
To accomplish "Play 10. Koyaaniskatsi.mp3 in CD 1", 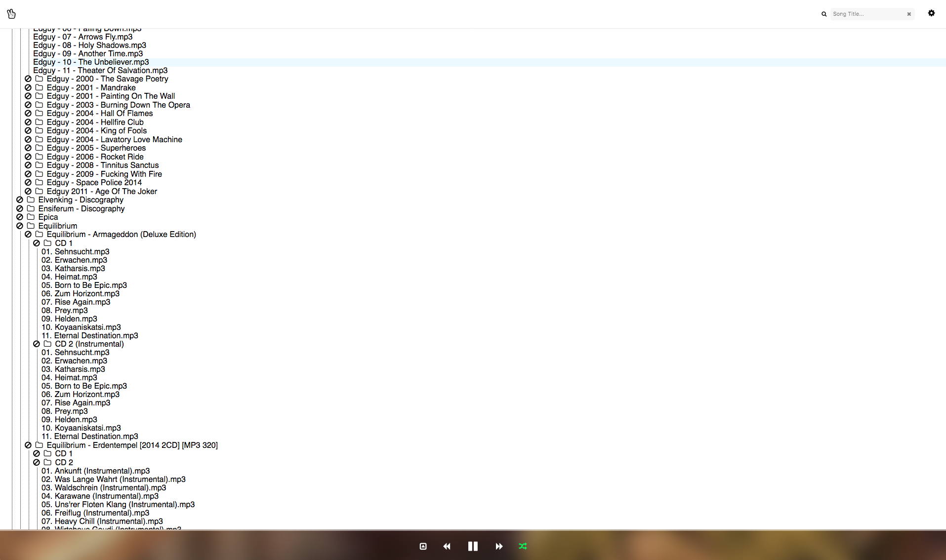I will (81, 327).
